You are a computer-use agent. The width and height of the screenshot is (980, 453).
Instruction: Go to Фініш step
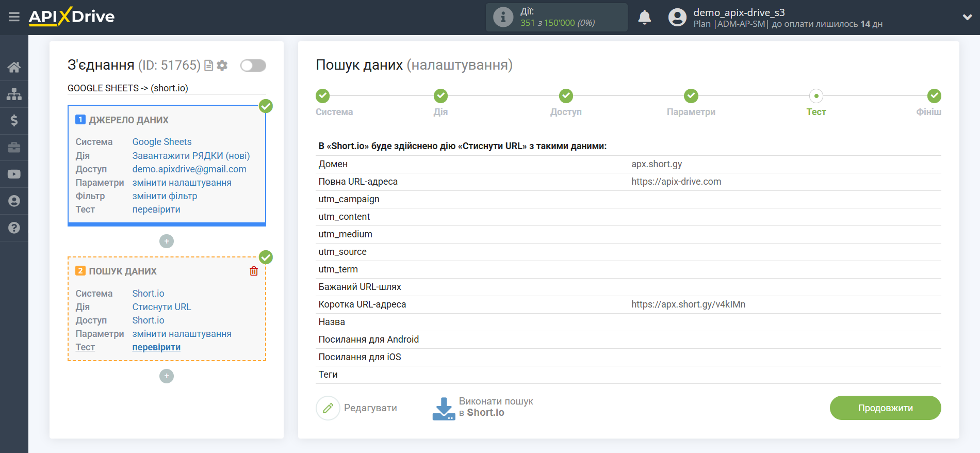click(x=934, y=96)
